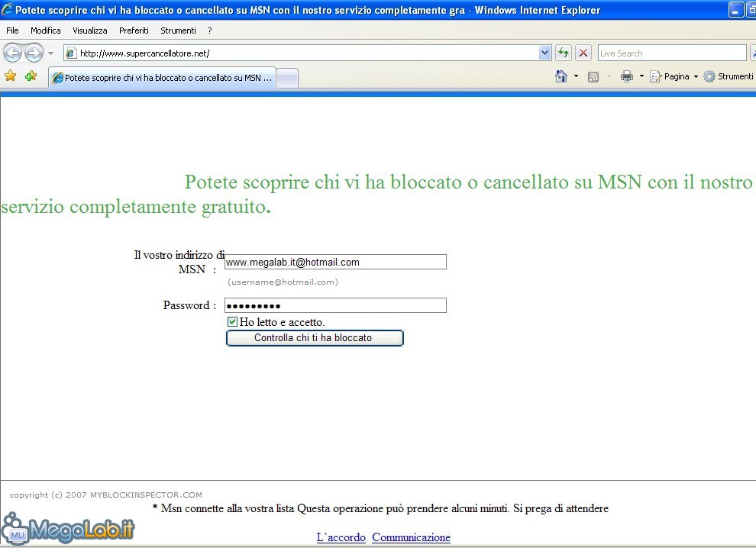
Task: Click the browser Back arrow button
Action: tap(12, 53)
